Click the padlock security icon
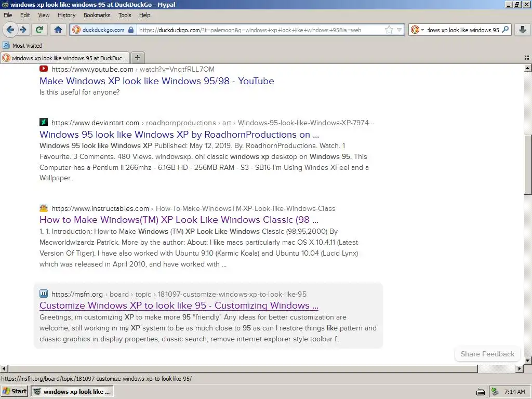 [x=131, y=30]
